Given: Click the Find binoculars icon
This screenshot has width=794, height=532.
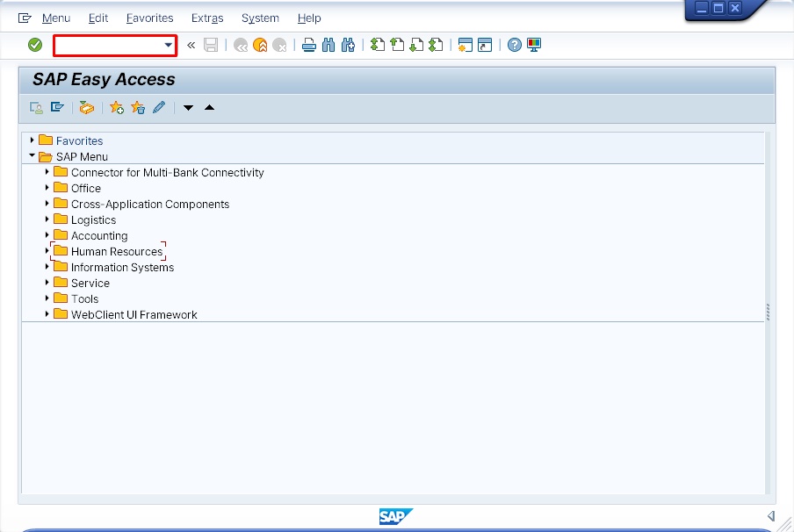Looking at the screenshot, I should 328,45.
